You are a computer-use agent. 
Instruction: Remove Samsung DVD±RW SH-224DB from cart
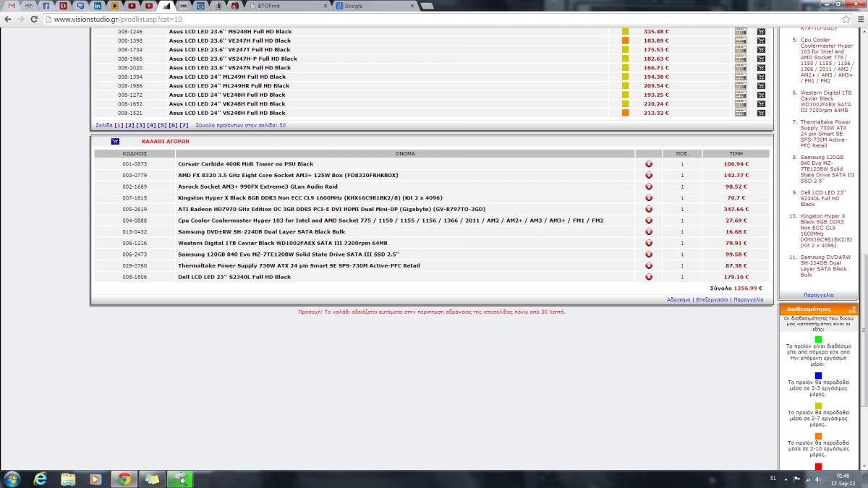click(x=649, y=231)
